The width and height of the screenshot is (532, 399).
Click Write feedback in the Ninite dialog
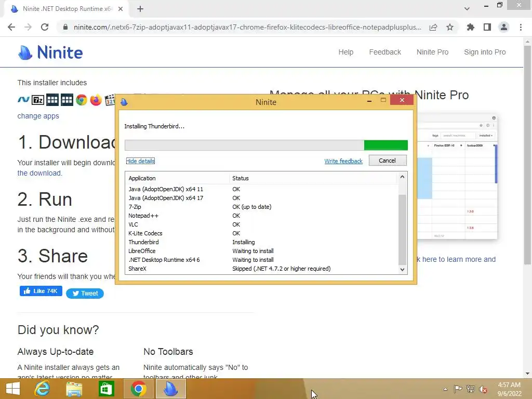pos(343,161)
